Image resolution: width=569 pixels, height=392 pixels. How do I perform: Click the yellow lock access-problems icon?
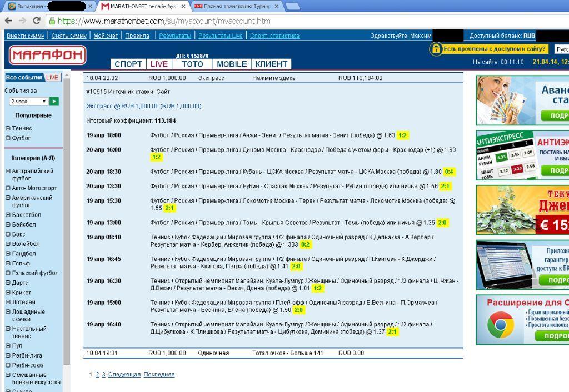[x=436, y=49]
